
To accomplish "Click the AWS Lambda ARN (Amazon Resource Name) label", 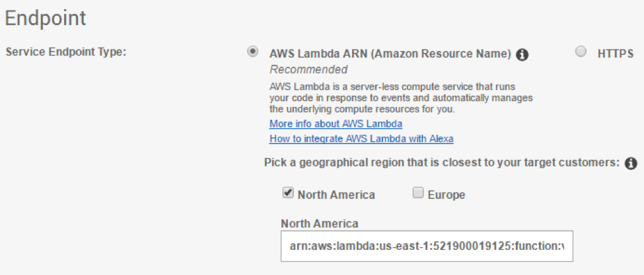I will click(390, 54).
